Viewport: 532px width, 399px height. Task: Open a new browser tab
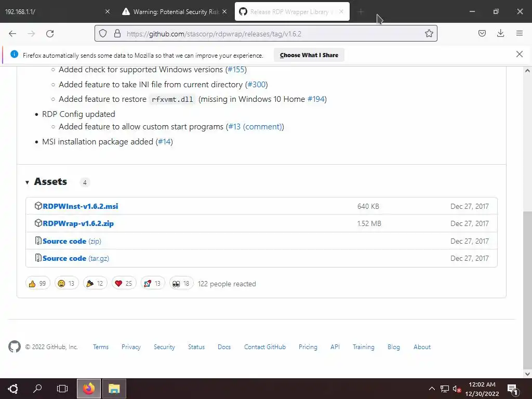(x=361, y=12)
